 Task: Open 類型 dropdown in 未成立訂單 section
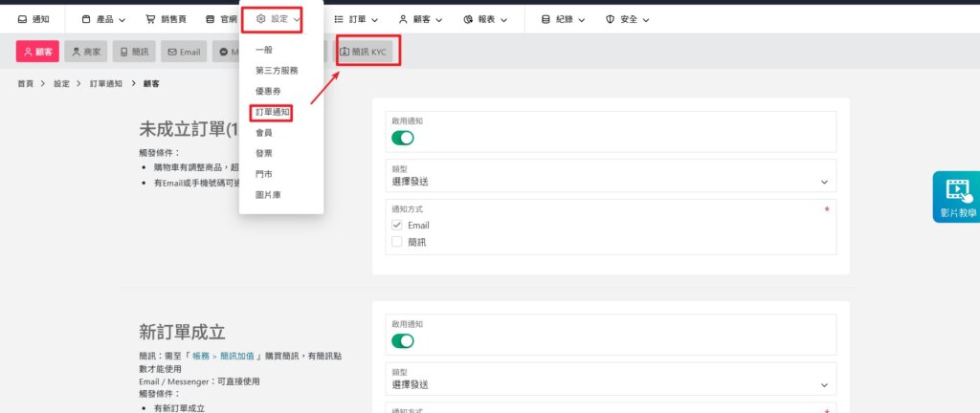pos(610,181)
